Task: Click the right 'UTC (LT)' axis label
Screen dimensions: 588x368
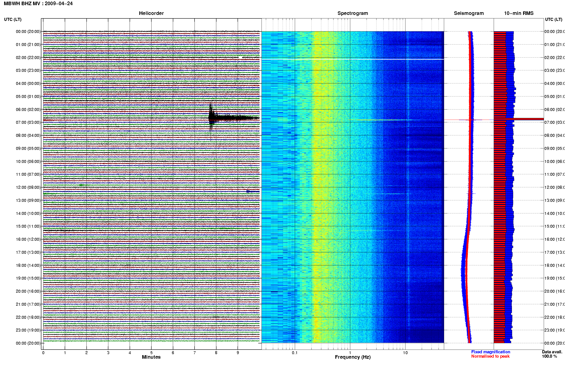Action: point(553,19)
